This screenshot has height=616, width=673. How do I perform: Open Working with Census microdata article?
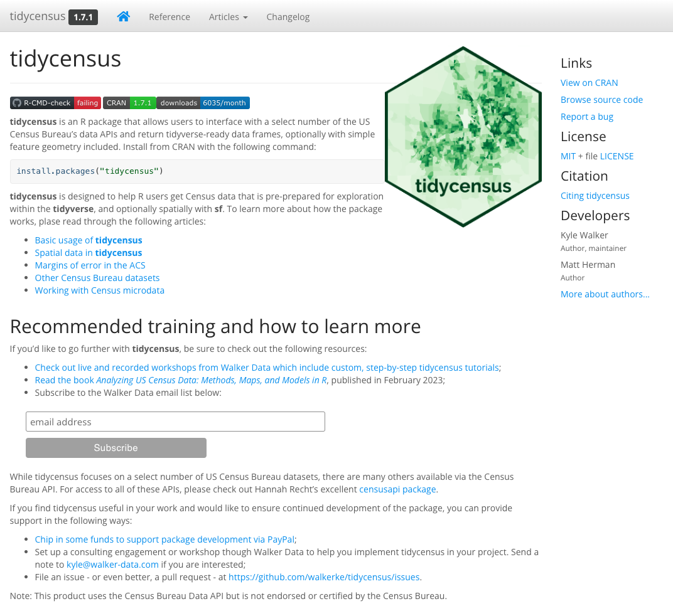(99, 290)
